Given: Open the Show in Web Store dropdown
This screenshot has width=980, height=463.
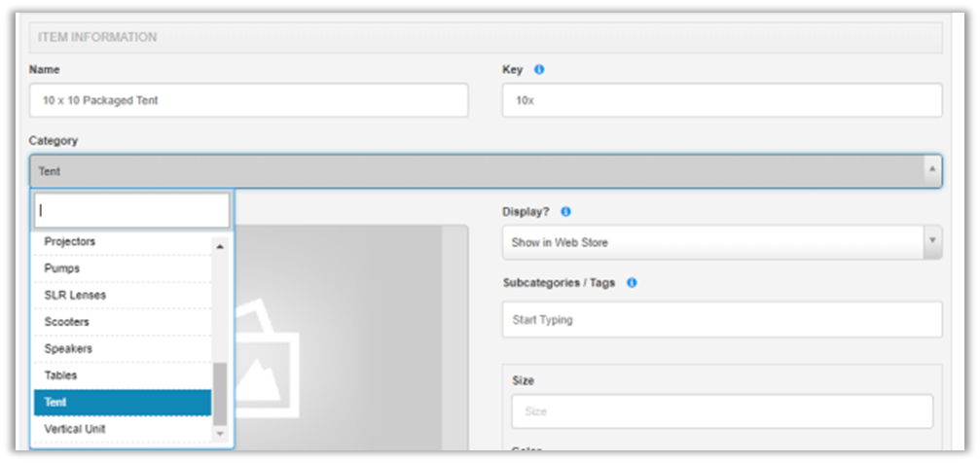Looking at the screenshot, I should [721, 242].
